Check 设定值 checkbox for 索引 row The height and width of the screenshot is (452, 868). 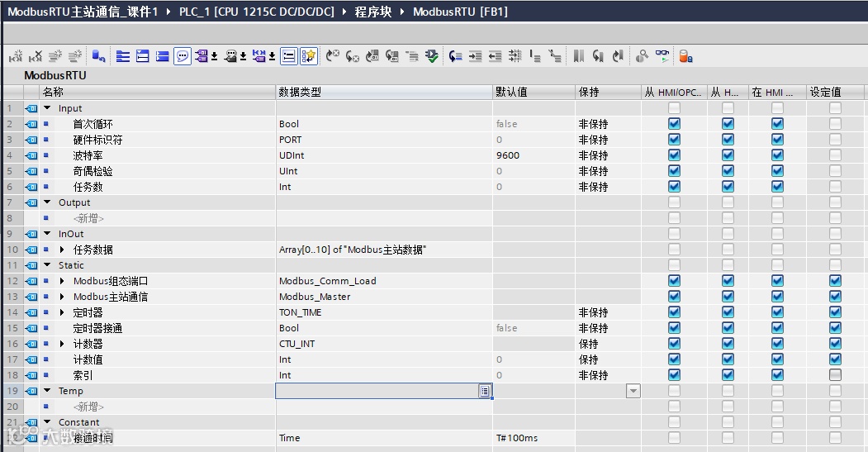tap(835, 375)
